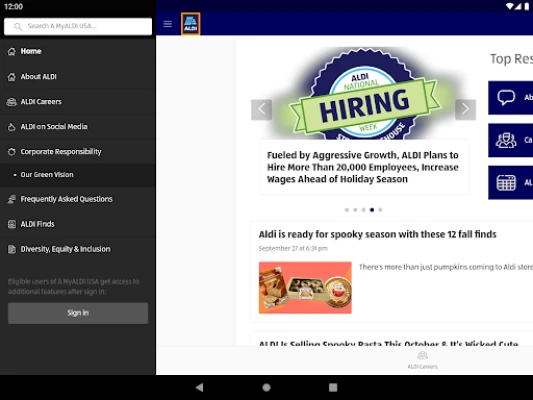Toggle the hamburger menu icon
Viewport: 533px width, 400px height.
click(167, 24)
